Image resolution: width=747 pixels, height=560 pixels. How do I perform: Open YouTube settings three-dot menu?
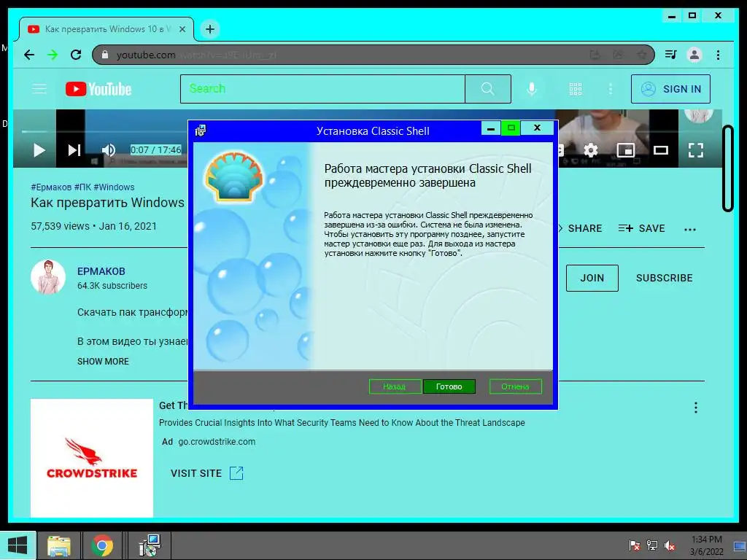tap(611, 89)
